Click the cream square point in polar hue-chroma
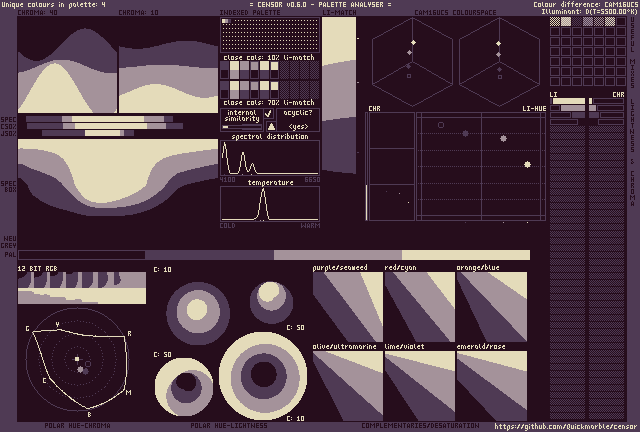Image resolution: width=640 pixels, height=432 pixels. click(x=77, y=359)
